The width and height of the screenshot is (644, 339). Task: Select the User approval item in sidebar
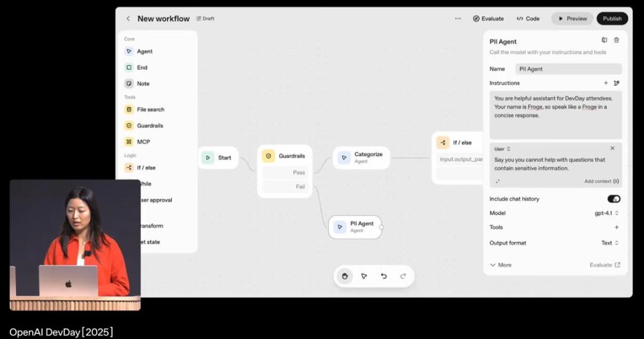[x=156, y=200]
